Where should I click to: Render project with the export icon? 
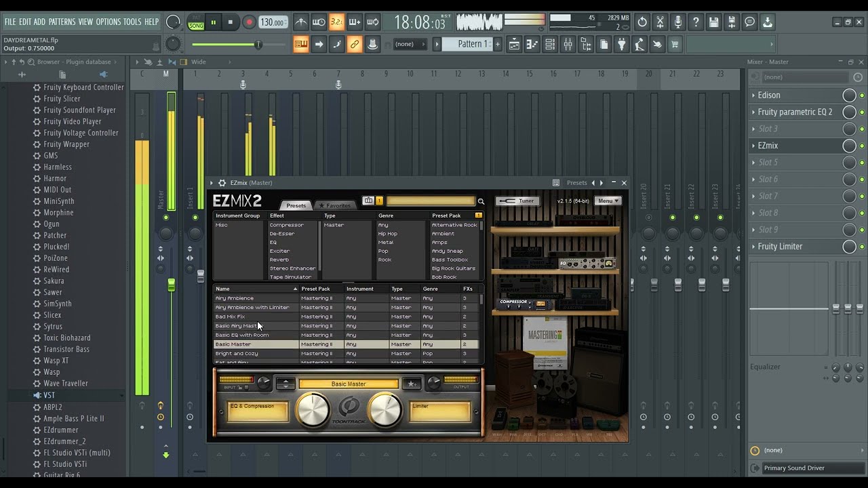click(732, 22)
